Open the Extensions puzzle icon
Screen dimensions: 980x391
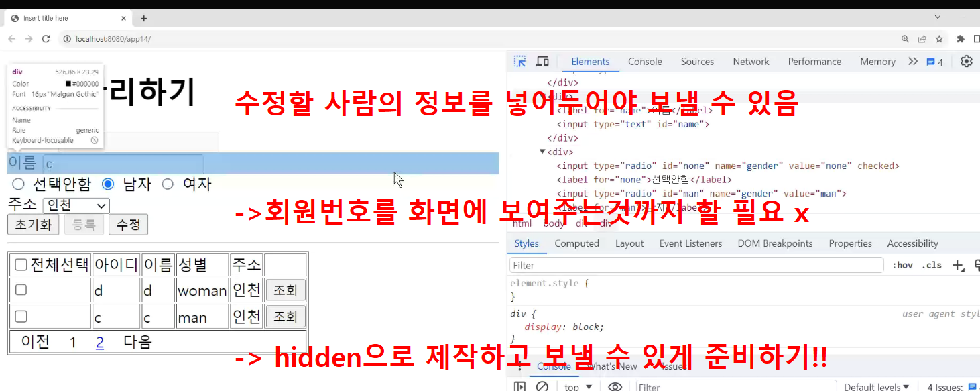961,39
